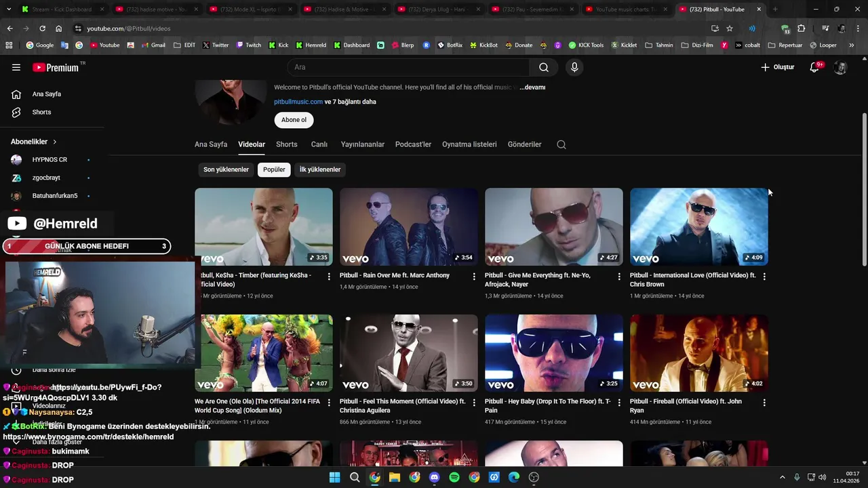Switch to the Oynatma listeleri tab
This screenshot has width=868, height=488.
coord(469,144)
